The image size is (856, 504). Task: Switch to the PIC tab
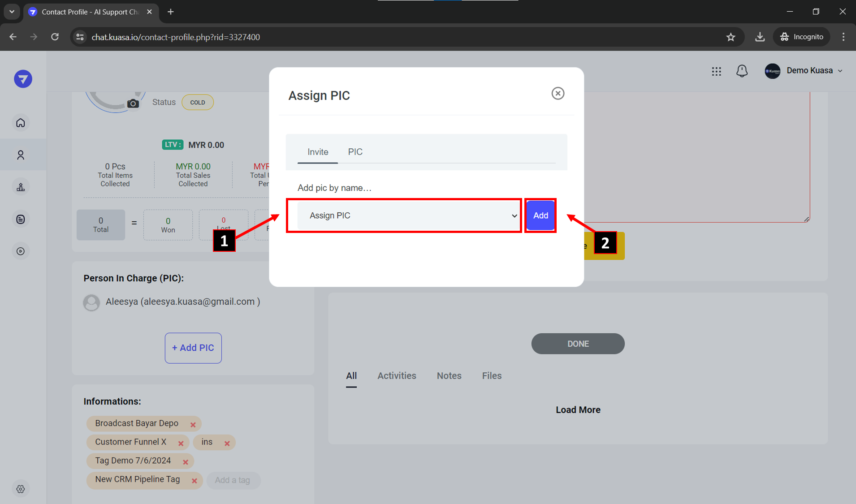355,152
